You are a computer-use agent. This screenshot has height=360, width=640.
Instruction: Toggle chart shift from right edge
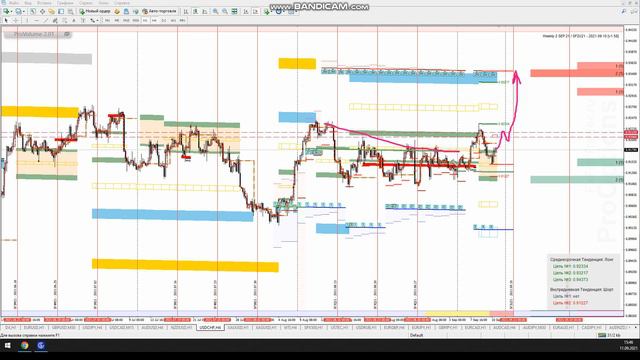pos(256,11)
